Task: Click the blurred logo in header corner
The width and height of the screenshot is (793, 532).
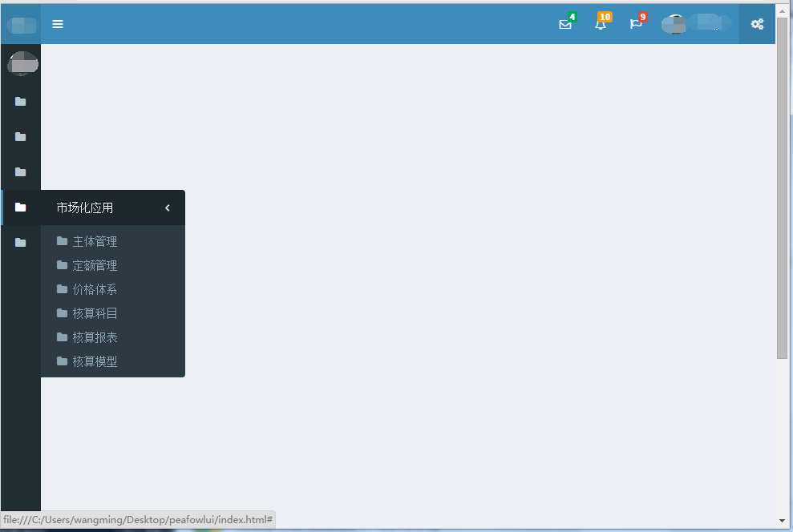Action: coord(22,26)
